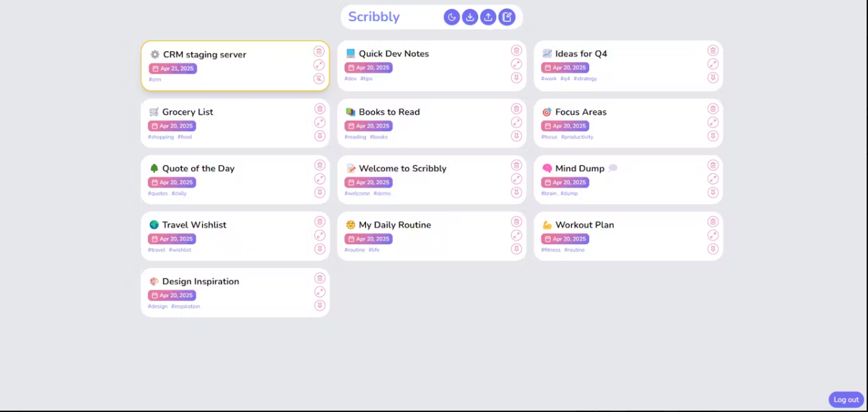Image resolution: width=868 pixels, height=412 pixels.
Task: Click the Apr 21, 2025 date badge
Action: point(173,69)
